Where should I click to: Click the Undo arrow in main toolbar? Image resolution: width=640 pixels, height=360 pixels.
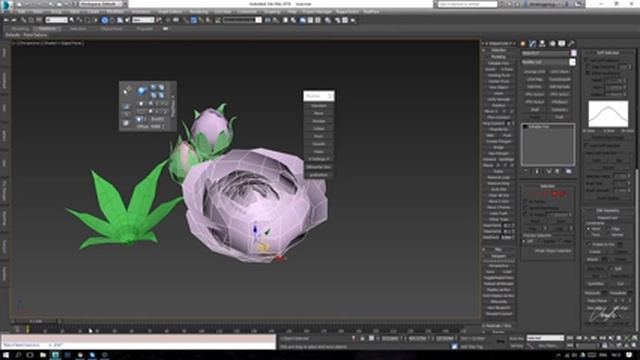[6, 20]
